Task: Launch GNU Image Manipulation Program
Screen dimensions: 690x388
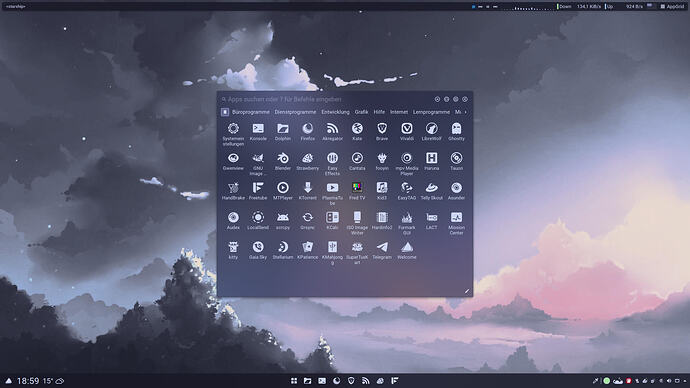Action: coord(258,164)
